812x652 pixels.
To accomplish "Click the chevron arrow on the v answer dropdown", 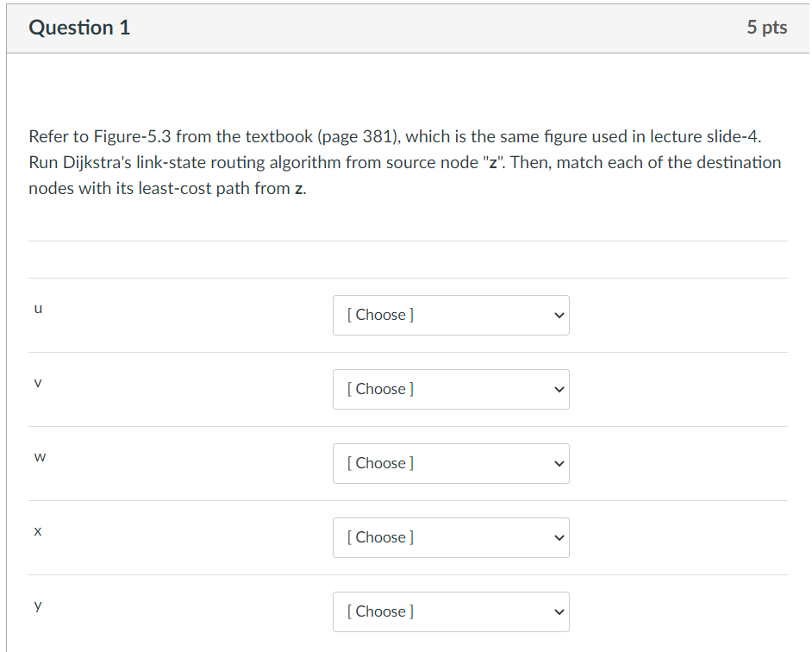I will pos(559,389).
